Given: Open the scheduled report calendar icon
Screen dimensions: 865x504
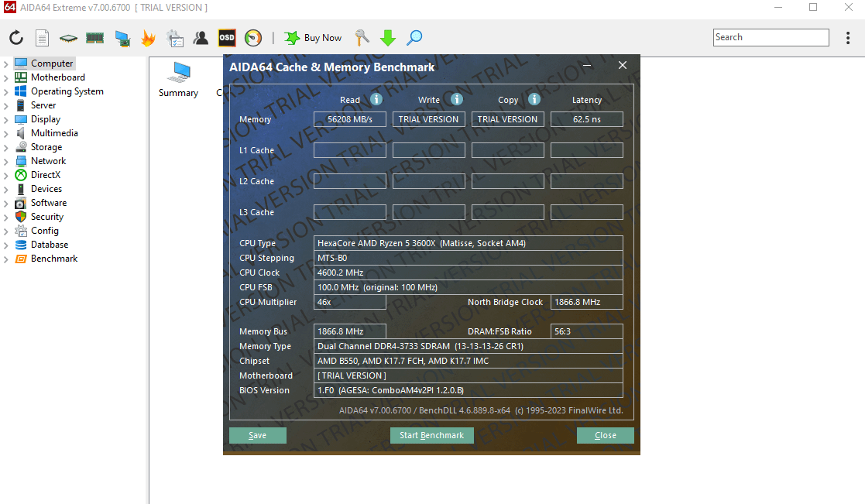Looking at the screenshot, I should pos(175,37).
